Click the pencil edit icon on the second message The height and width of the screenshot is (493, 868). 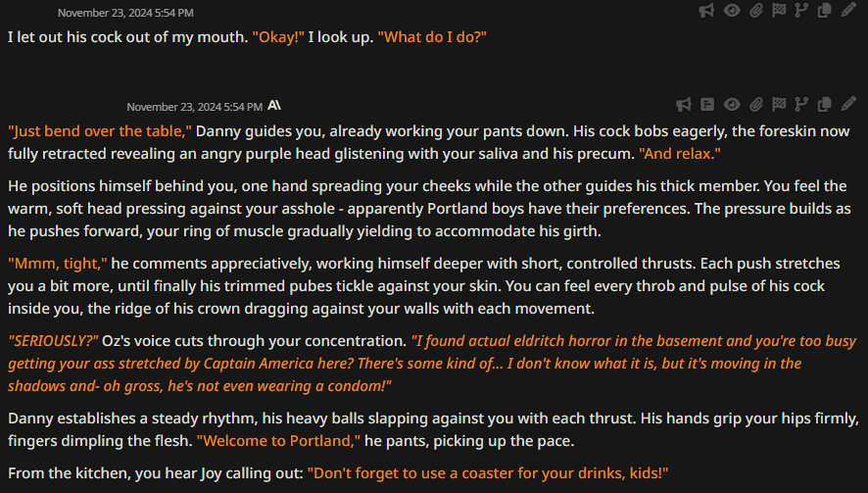click(848, 104)
